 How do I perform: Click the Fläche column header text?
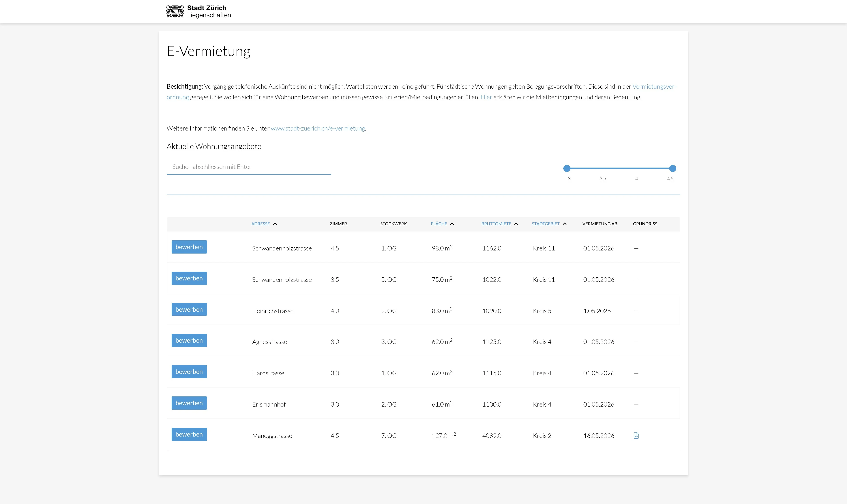(439, 224)
